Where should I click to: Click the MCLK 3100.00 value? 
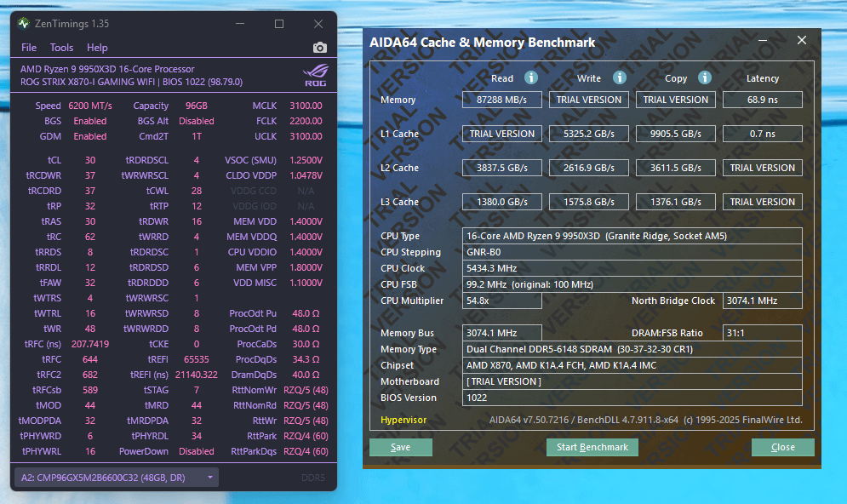(306, 106)
